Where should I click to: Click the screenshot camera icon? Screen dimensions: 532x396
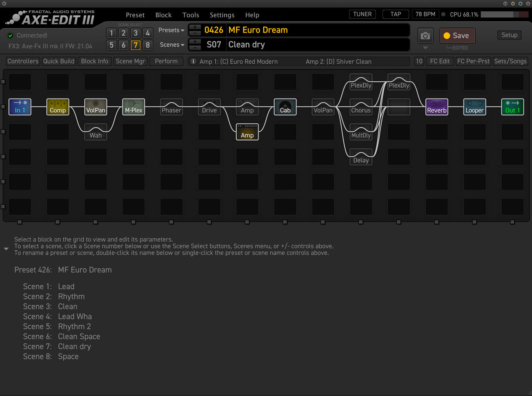(x=425, y=36)
